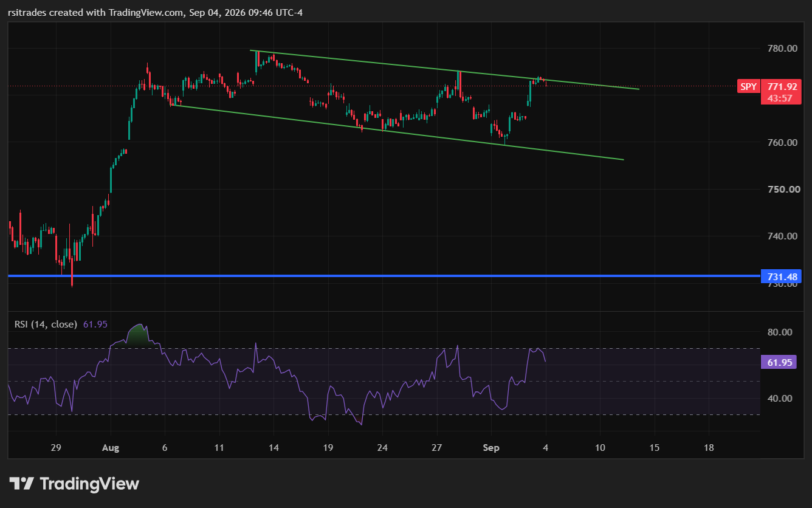Click the "11" date label on time axis

219,448
